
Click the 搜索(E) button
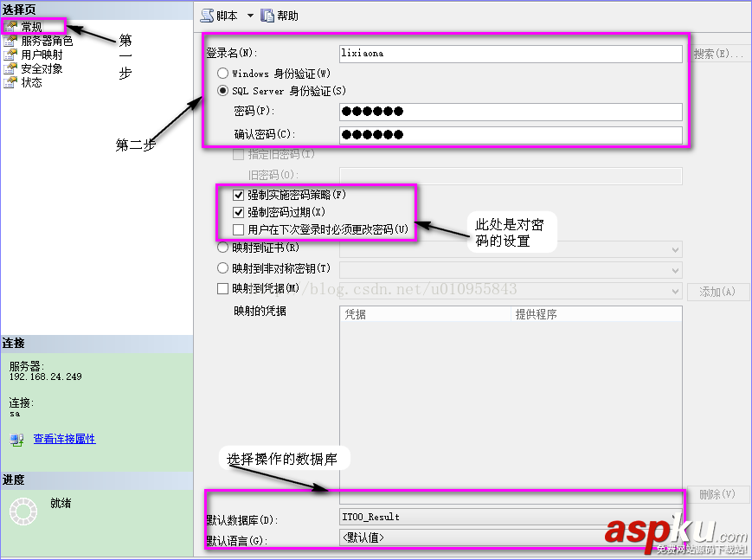pos(718,53)
